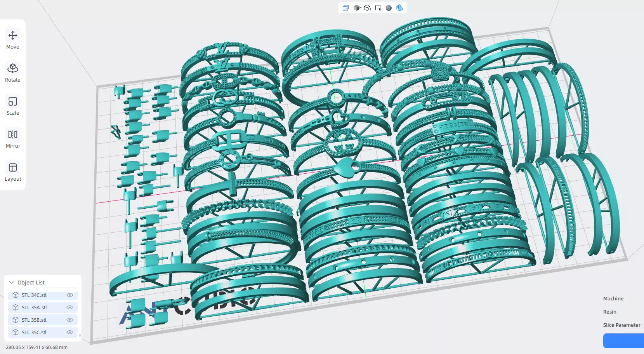Click the cube icon beside STL 34C.stl
The image size is (644, 354).
tap(16, 295)
